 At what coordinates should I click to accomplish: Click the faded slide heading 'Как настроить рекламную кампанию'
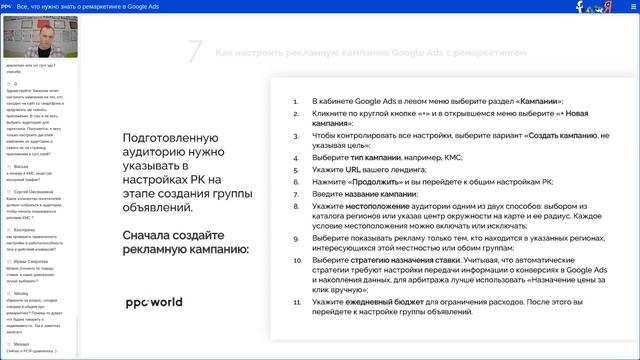click(371, 53)
